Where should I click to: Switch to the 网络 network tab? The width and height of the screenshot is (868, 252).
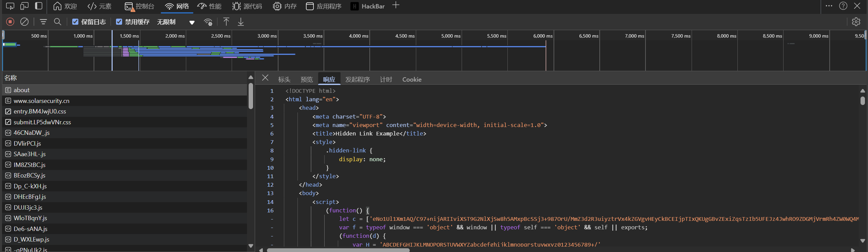[177, 6]
